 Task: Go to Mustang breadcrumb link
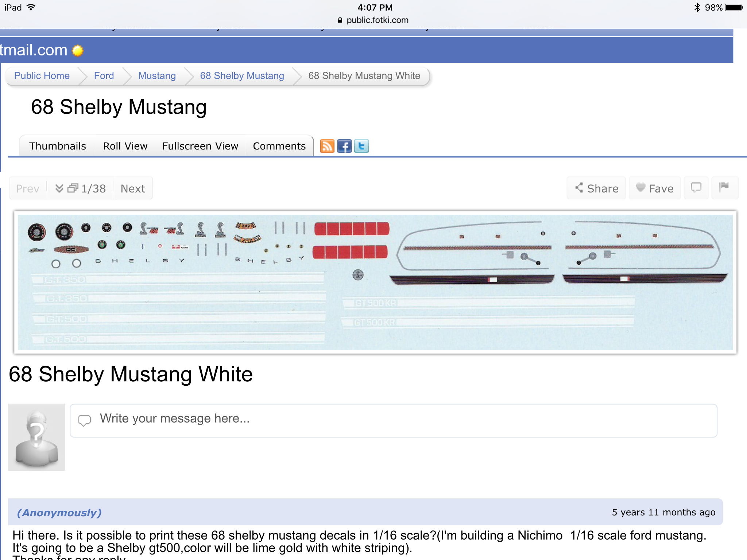pos(157,76)
